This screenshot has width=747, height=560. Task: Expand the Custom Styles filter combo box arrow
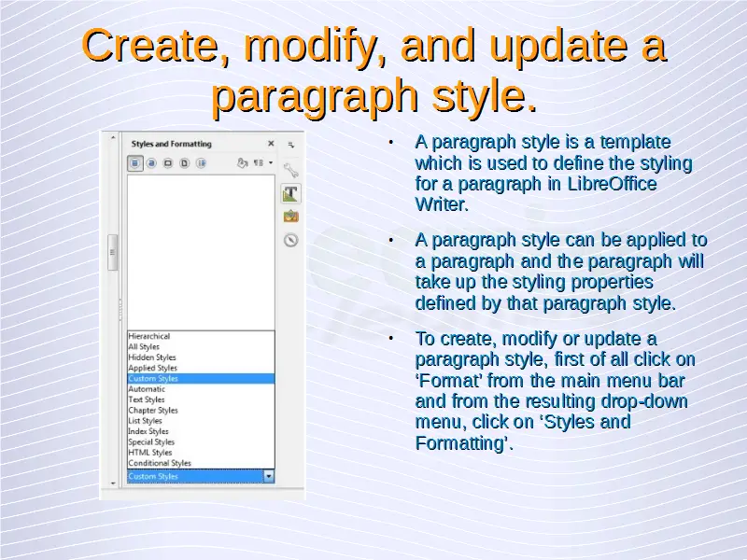point(269,476)
